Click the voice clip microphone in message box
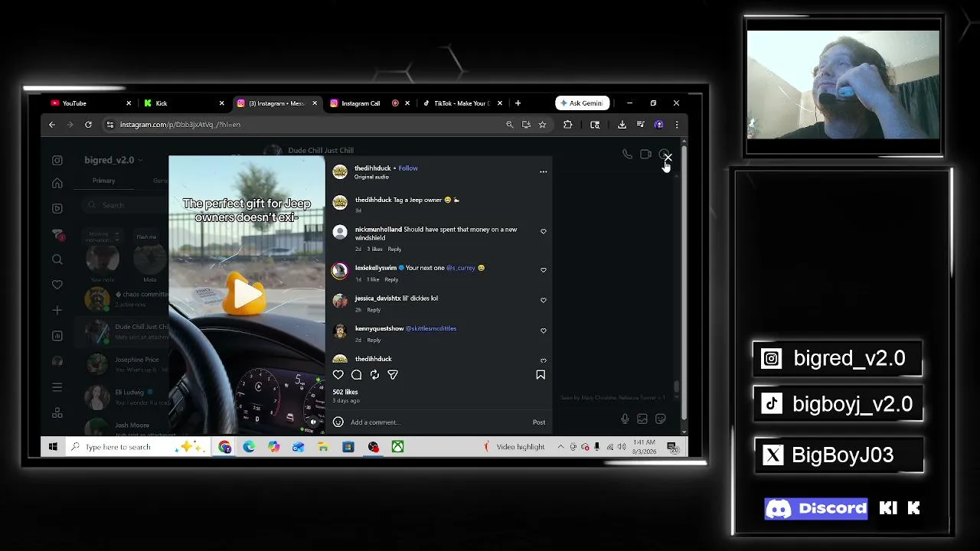980x551 pixels. (x=625, y=419)
